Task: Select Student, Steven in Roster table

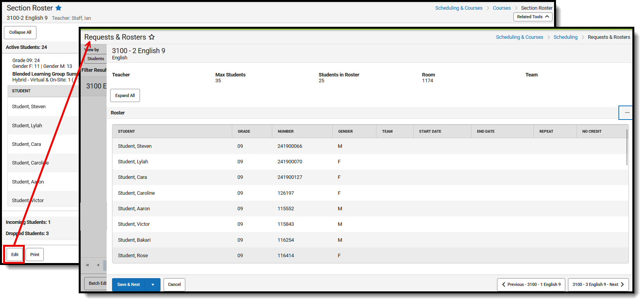Action: coord(135,146)
